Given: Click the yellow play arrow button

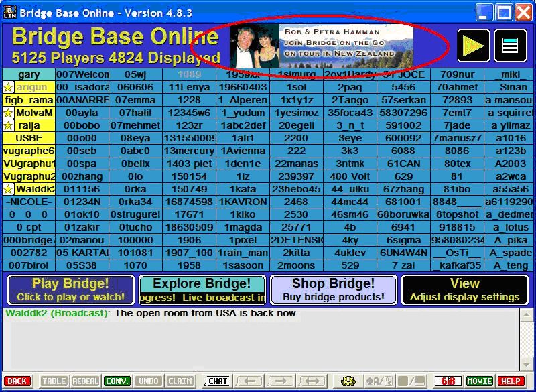Looking at the screenshot, I should pos(474,46).
